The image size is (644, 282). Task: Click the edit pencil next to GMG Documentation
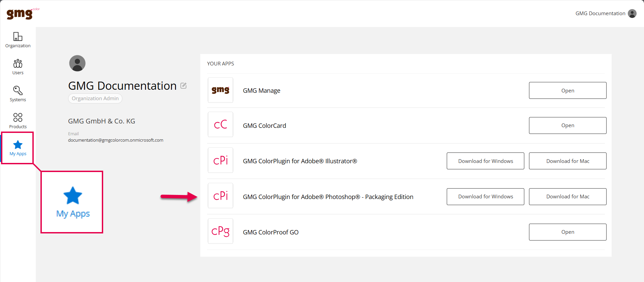[x=183, y=86]
